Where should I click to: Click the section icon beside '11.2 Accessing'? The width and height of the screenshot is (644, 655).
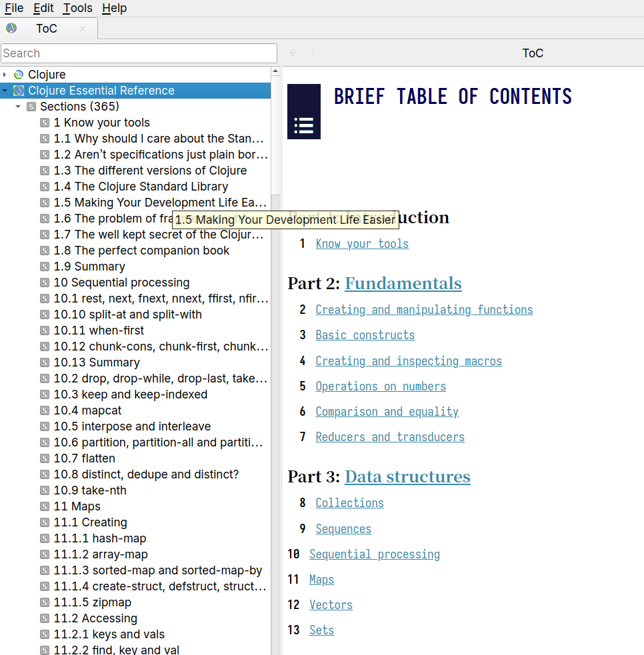tap(45, 618)
